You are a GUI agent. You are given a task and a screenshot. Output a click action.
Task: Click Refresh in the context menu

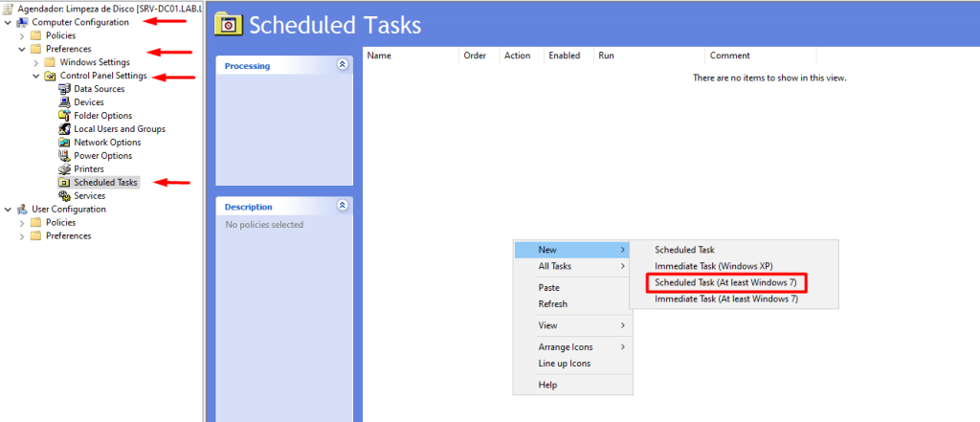(553, 304)
